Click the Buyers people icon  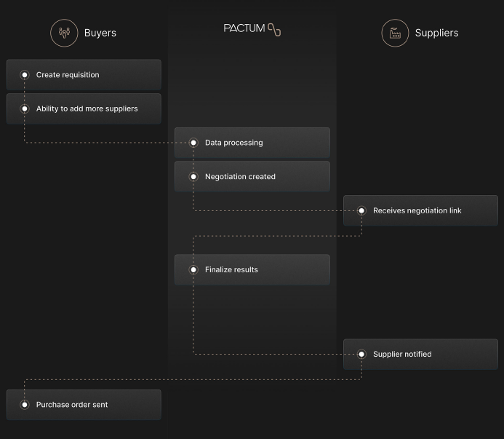pos(64,33)
